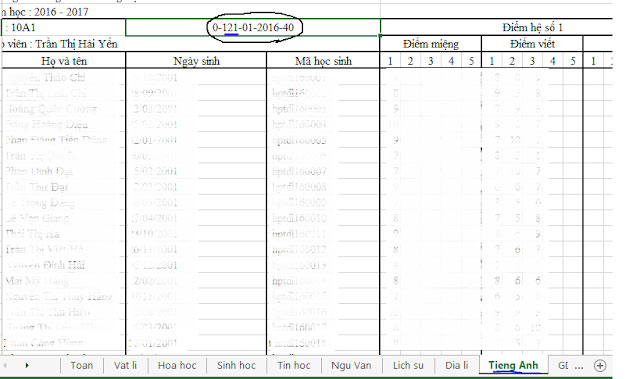The image size is (640, 379).
Task: Switch to the Dia li sheet tab
Action: 457,365
